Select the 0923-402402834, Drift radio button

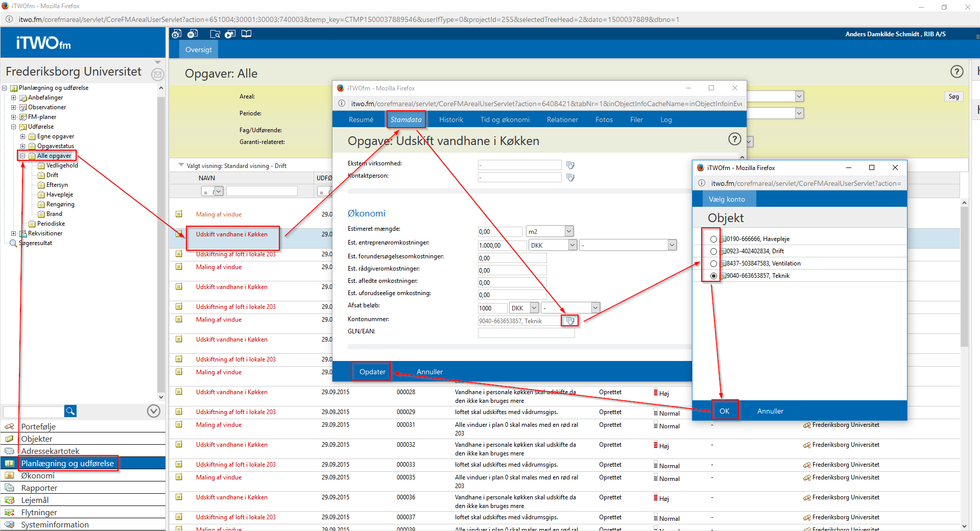(x=713, y=251)
